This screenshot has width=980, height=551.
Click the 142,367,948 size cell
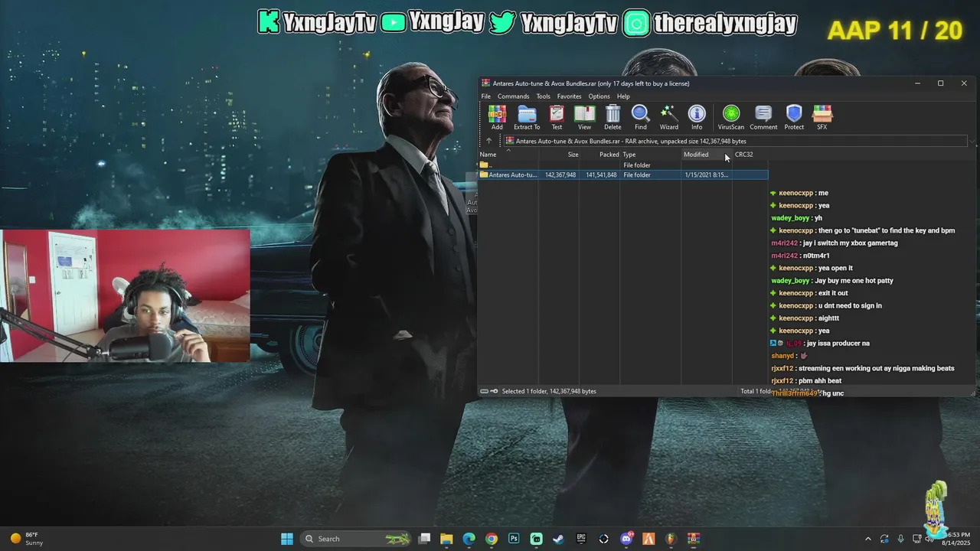560,175
